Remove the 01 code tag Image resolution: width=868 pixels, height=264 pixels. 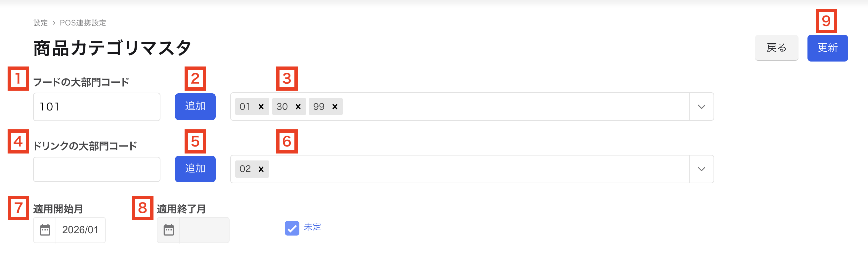point(261,107)
